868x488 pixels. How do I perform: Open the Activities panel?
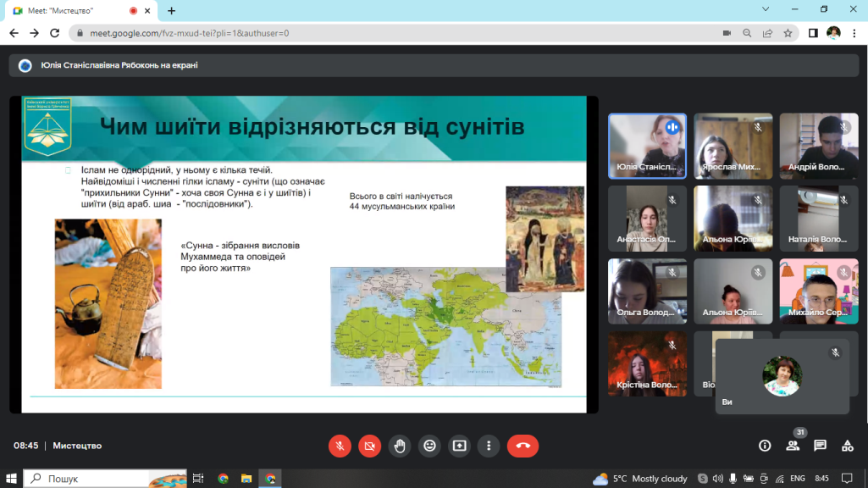tap(847, 446)
